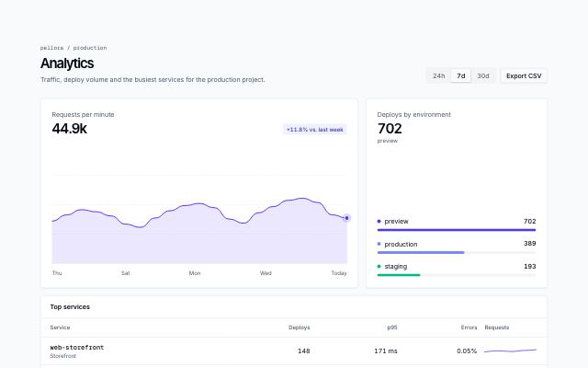
Task: Click the preview environment label
Action: click(x=396, y=221)
